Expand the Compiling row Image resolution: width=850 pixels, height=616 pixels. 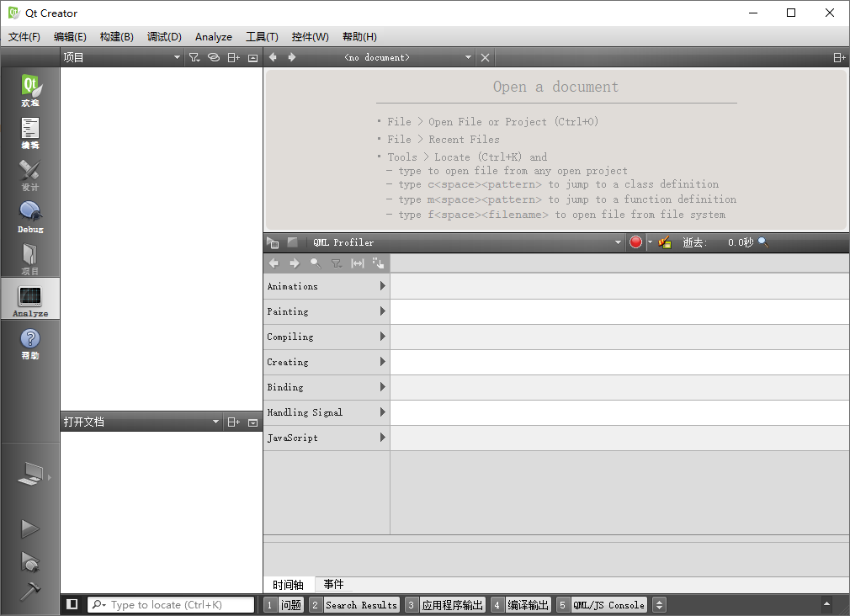pos(382,337)
